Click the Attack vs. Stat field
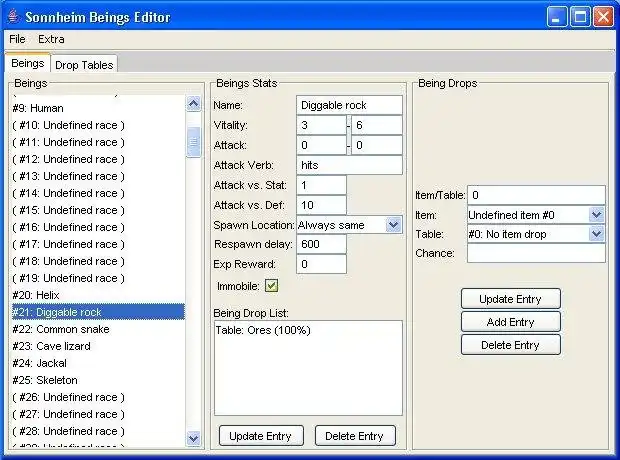This screenshot has height=460, width=620. [x=321, y=185]
